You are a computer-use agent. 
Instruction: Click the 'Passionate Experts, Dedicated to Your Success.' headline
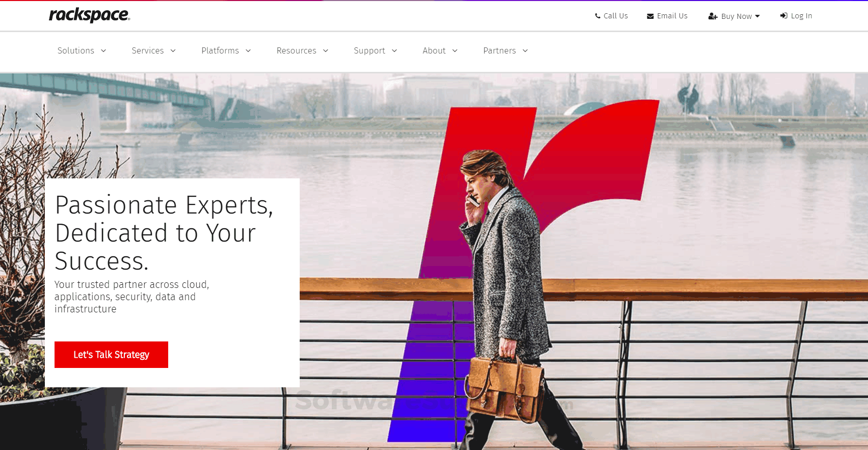point(164,233)
